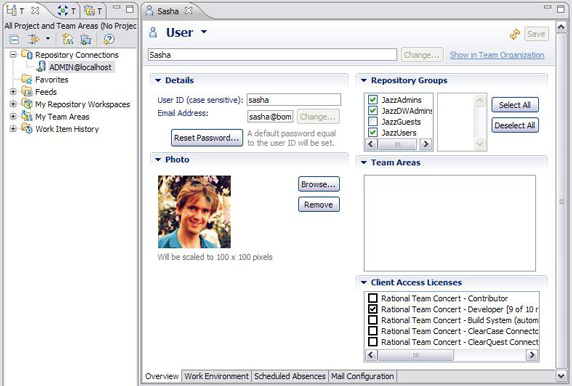Image resolution: width=572 pixels, height=386 pixels.
Task: Click the My Team Areas icon
Action: [x=27, y=116]
